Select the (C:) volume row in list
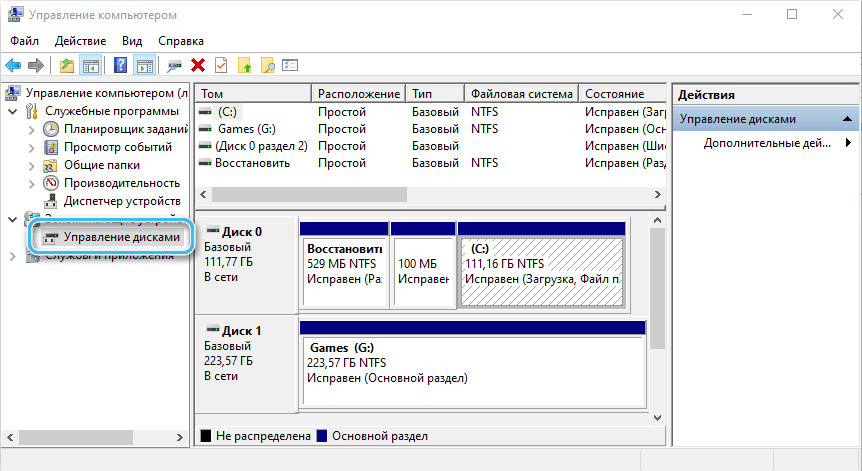This screenshot has height=471, width=862. pos(227,112)
